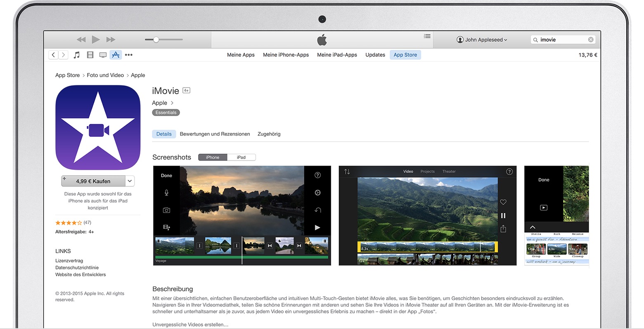Click the imovie search field
The image size is (644, 329).
563,40
